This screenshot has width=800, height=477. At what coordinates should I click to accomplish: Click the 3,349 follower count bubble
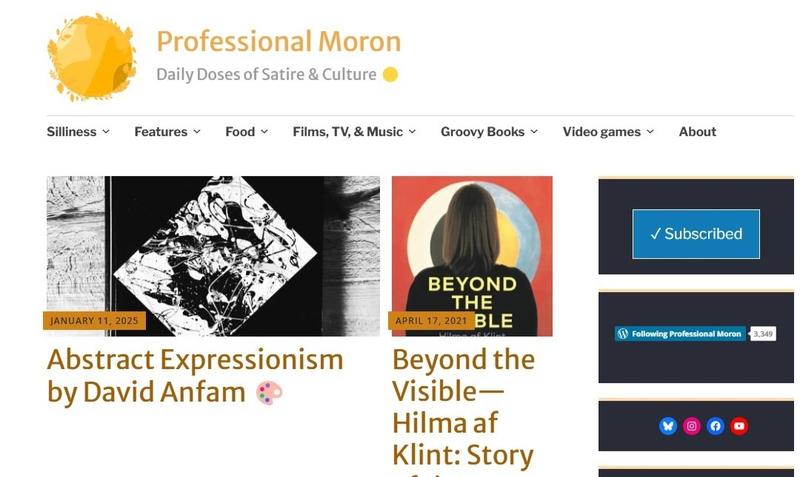tap(763, 334)
